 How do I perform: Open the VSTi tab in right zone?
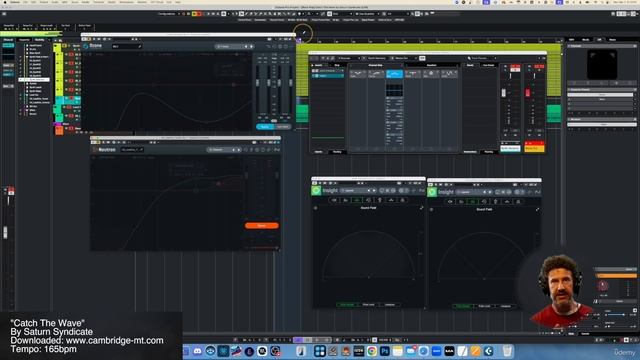pos(572,40)
